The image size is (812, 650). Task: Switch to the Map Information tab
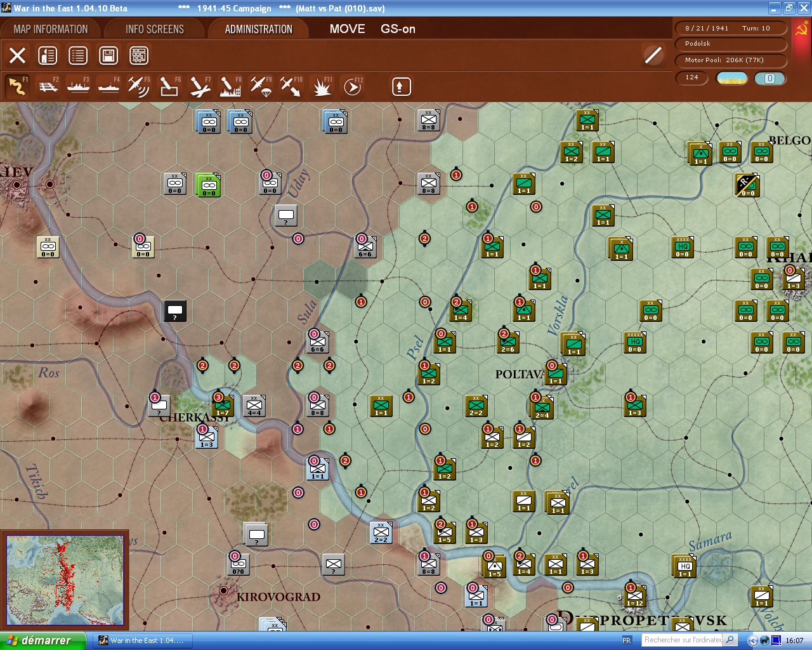[x=51, y=29]
